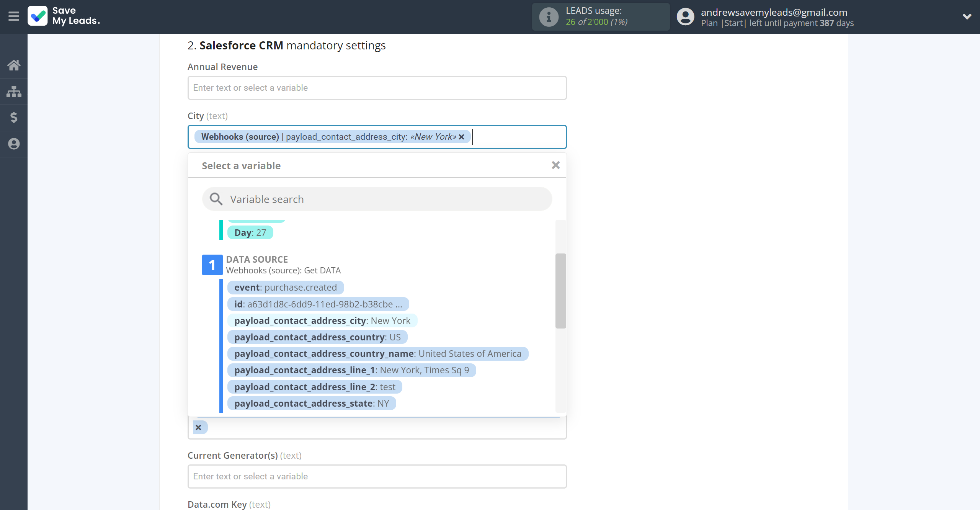Click the variable search magnifier icon
The width and height of the screenshot is (980, 510).
pyautogui.click(x=216, y=199)
